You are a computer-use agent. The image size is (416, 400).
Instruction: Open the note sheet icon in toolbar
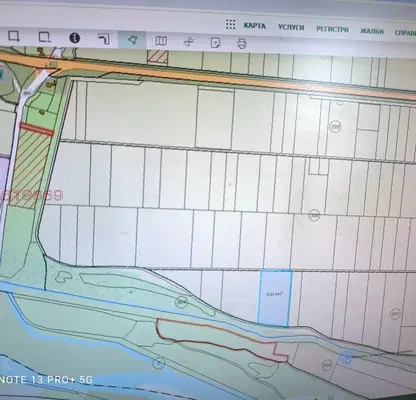pos(215,43)
